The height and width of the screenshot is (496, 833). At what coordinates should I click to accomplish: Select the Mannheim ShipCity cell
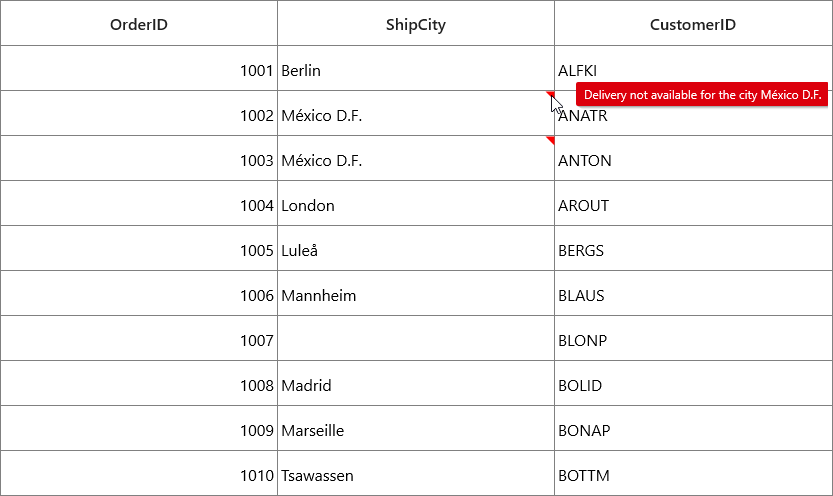(416, 293)
